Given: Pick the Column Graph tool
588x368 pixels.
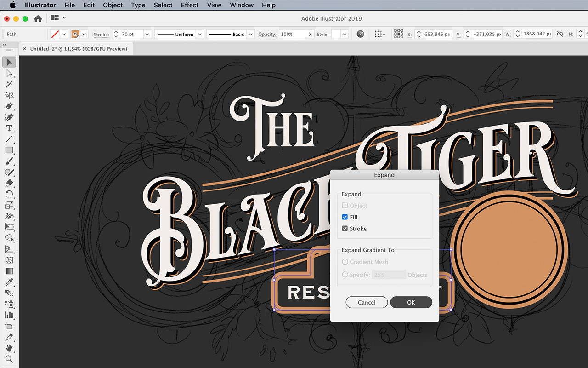Looking at the screenshot, I should (x=9, y=315).
